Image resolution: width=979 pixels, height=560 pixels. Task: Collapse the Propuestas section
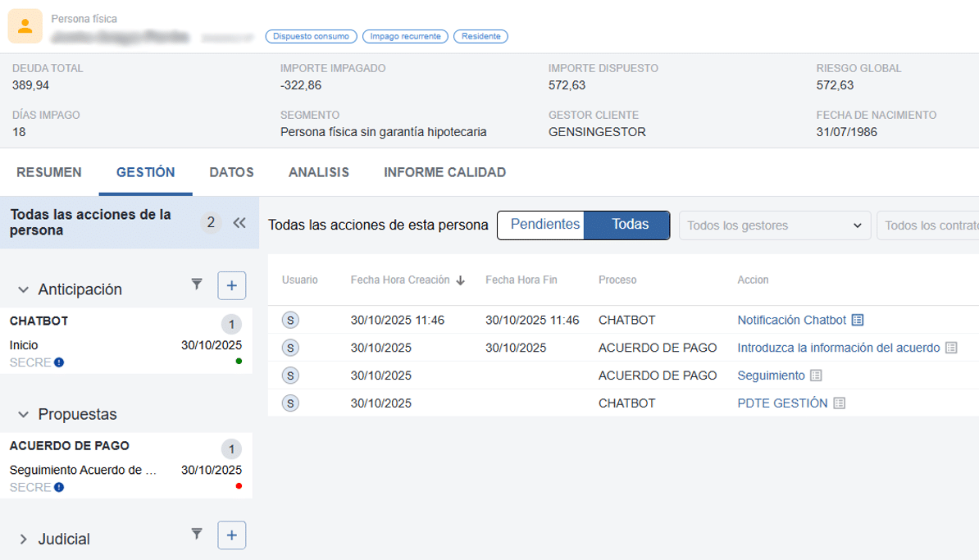[x=23, y=414]
